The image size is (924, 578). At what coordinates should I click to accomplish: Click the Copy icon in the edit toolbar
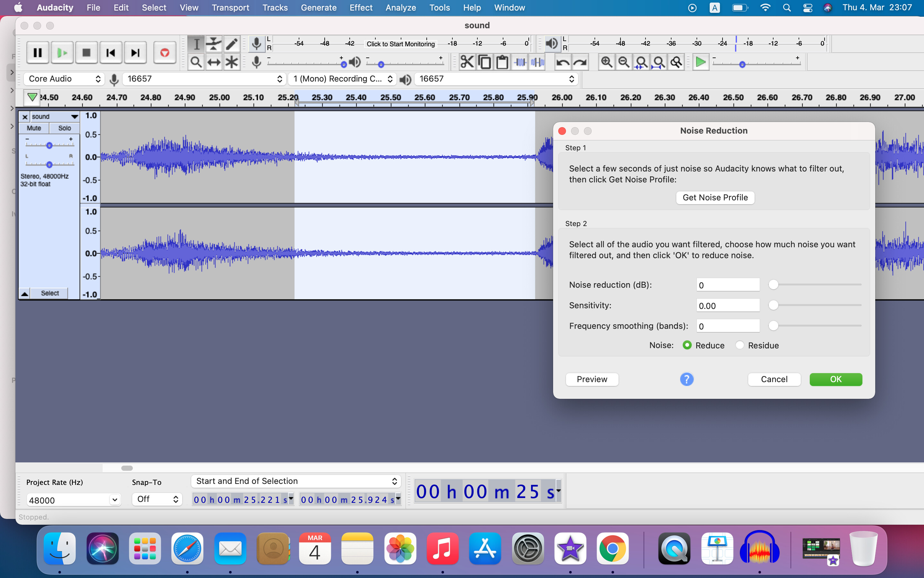tap(484, 62)
